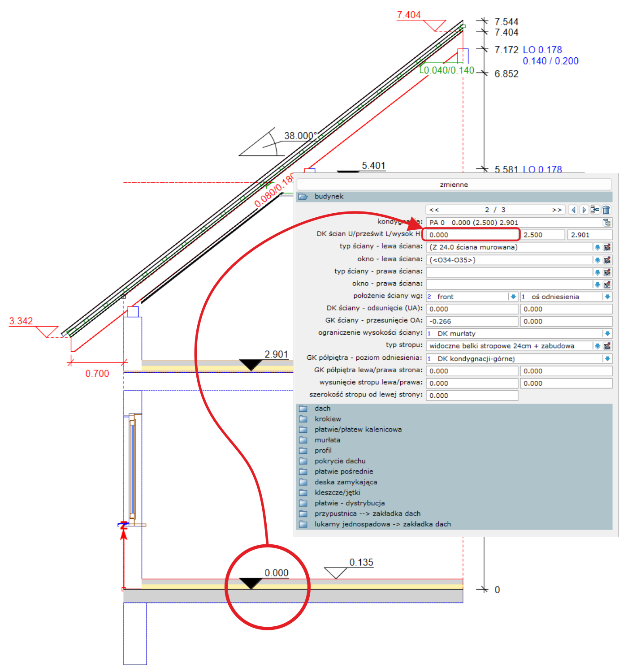Viewport: 619px width, 672px height.
Task: Go to next storey with right triangle
Action: (x=584, y=210)
